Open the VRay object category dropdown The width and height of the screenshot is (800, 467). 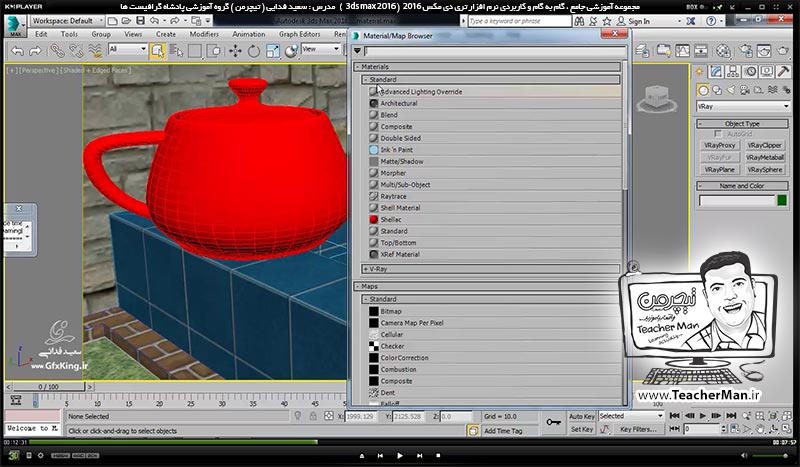click(743, 106)
